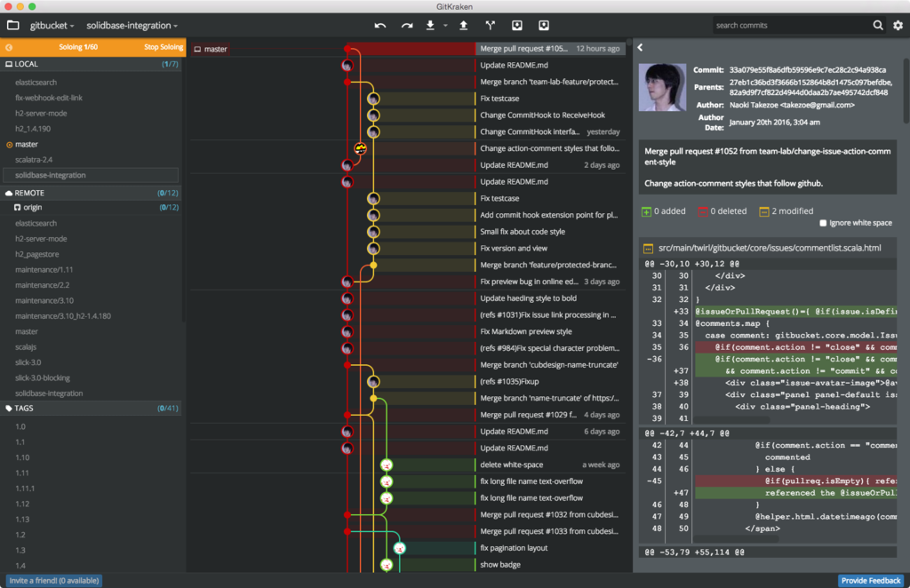Click the Undo toolbar icon
The image size is (910, 588).
point(380,26)
